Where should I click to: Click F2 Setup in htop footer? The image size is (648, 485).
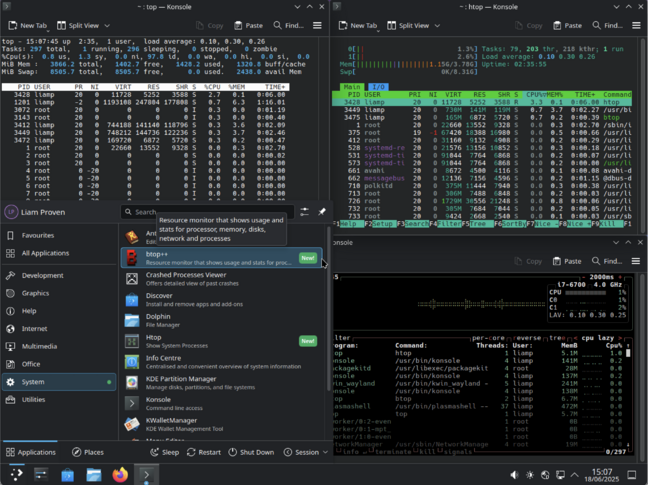(x=379, y=224)
